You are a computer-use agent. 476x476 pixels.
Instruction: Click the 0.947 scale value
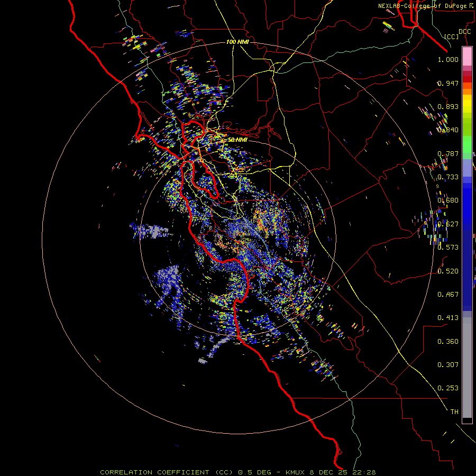(448, 83)
